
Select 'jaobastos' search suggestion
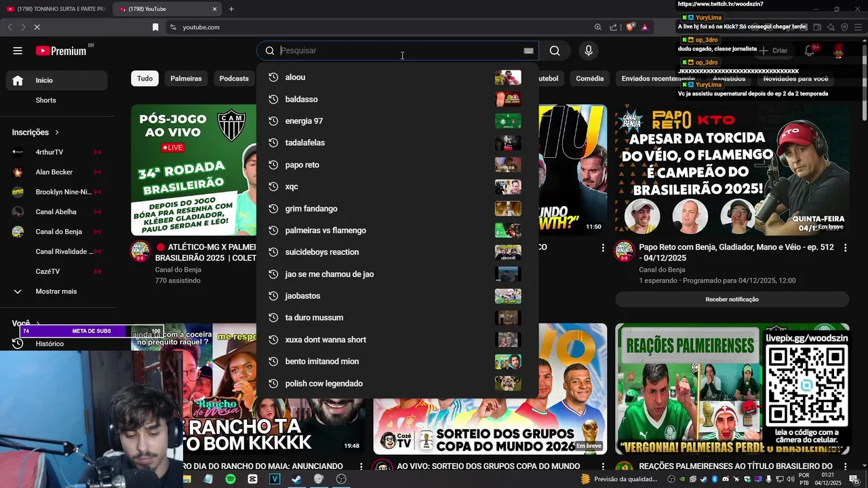pyautogui.click(x=397, y=296)
